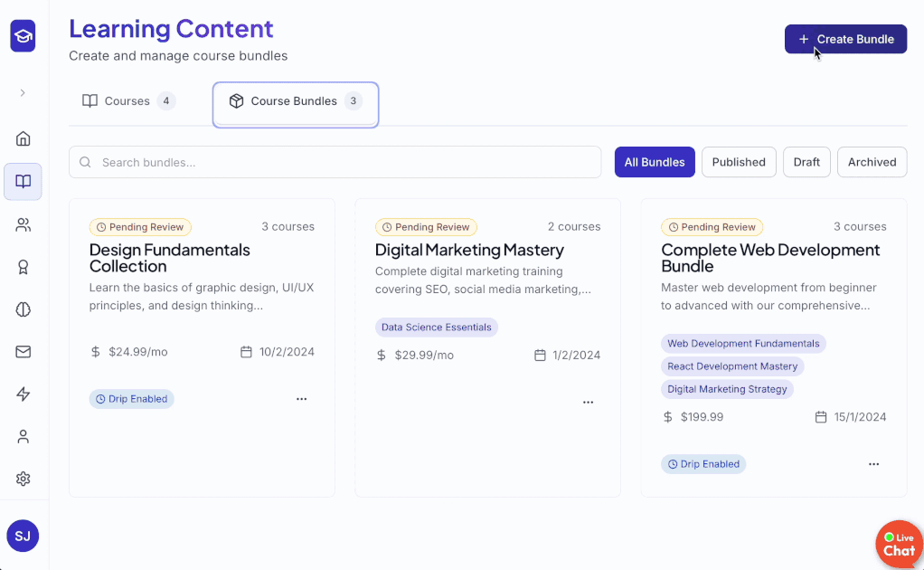
Task: Open the ellipsis menu on Complete Web Development Bundle
Action: [x=873, y=464]
